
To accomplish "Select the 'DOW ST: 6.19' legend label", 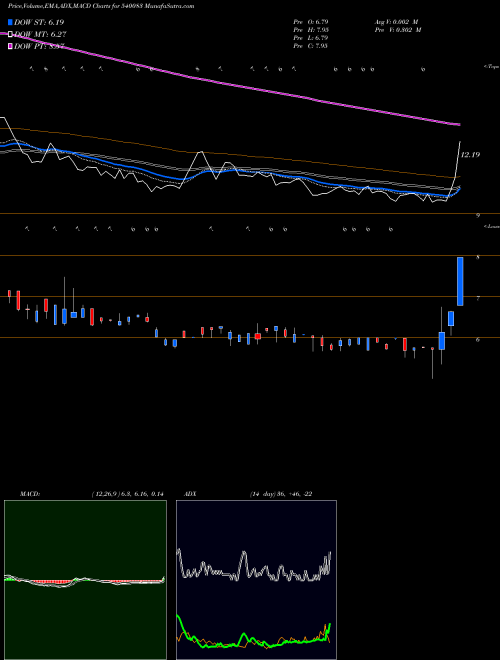I will pyautogui.click(x=39, y=22).
